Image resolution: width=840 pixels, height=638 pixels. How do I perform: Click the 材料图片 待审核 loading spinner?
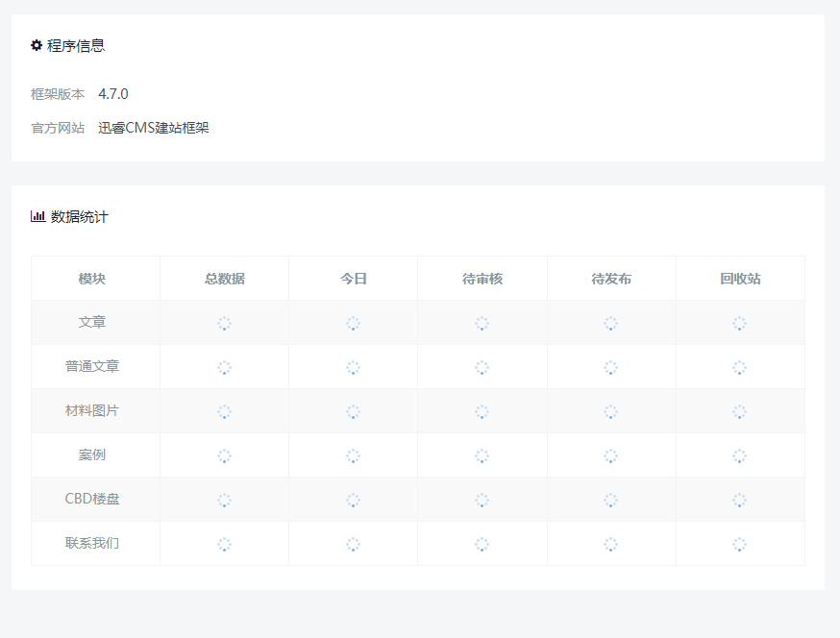point(482,412)
